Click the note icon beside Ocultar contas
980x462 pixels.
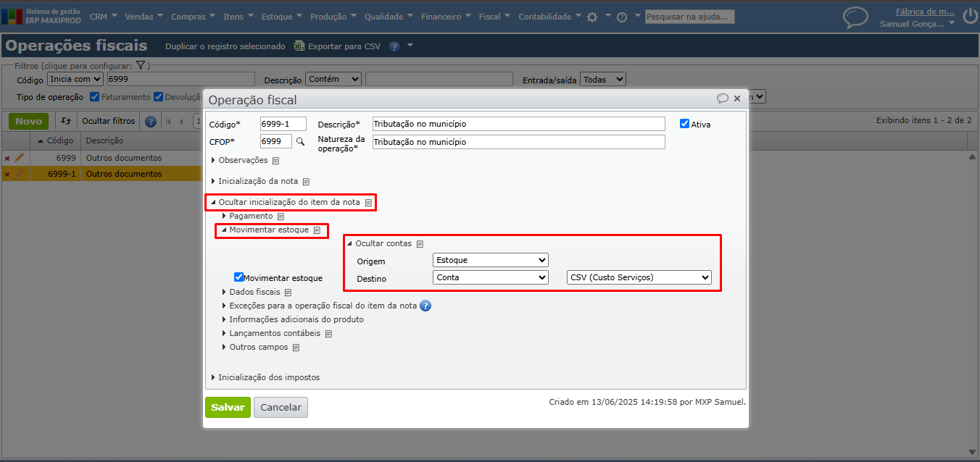click(420, 244)
